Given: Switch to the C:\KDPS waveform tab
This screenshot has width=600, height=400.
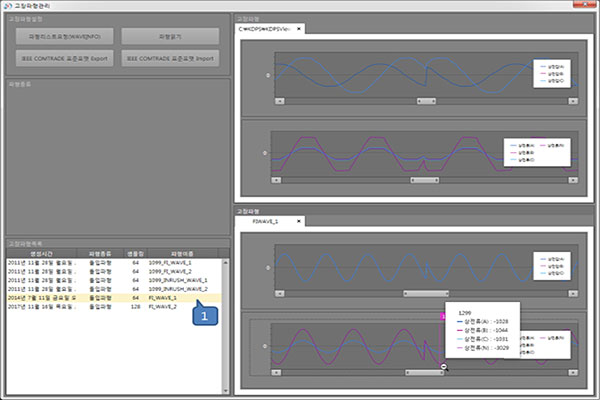Looking at the screenshot, I should pyautogui.click(x=265, y=29).
